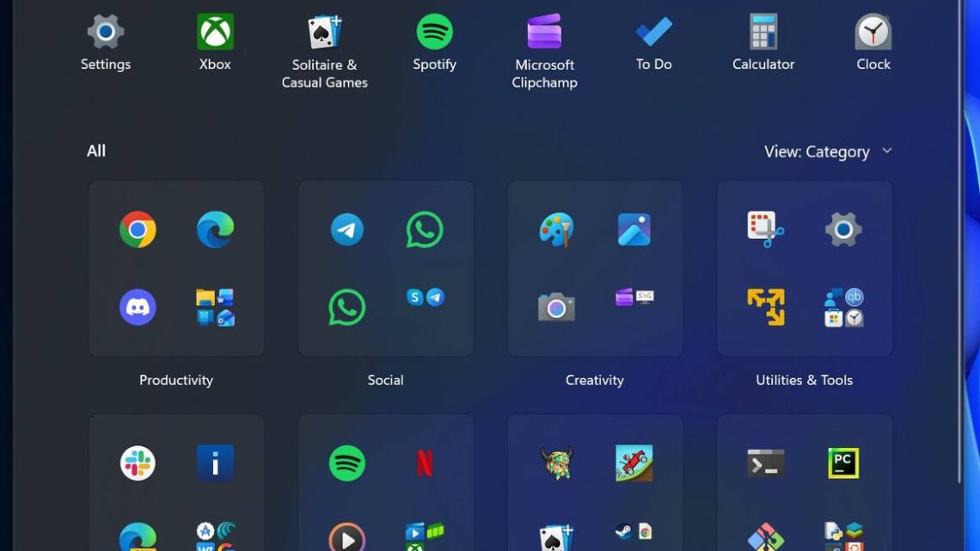Open Snipping Tool in Utilities & Tools
The image size is (980, 551).
[x=765, y=230]
